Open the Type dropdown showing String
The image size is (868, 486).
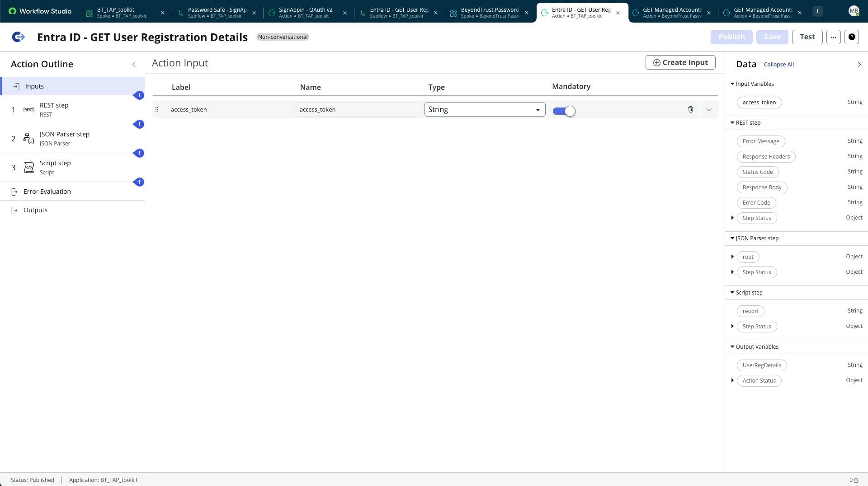pos(485,109)
